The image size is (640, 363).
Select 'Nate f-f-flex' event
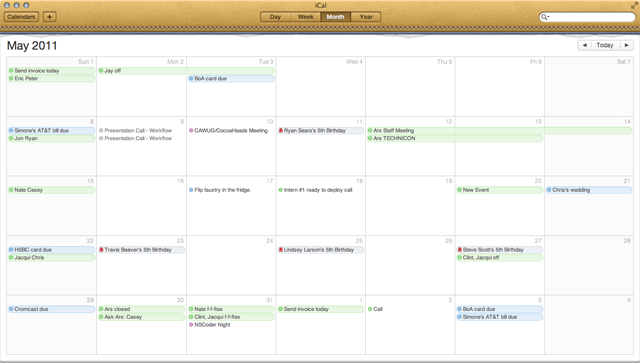tap(231, 309)
